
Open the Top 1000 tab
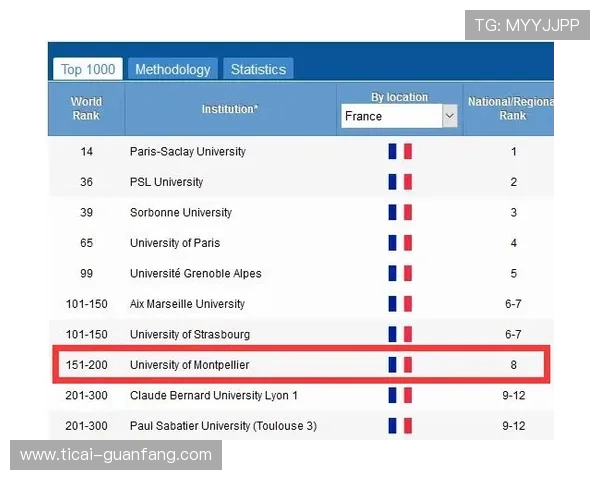88,69
